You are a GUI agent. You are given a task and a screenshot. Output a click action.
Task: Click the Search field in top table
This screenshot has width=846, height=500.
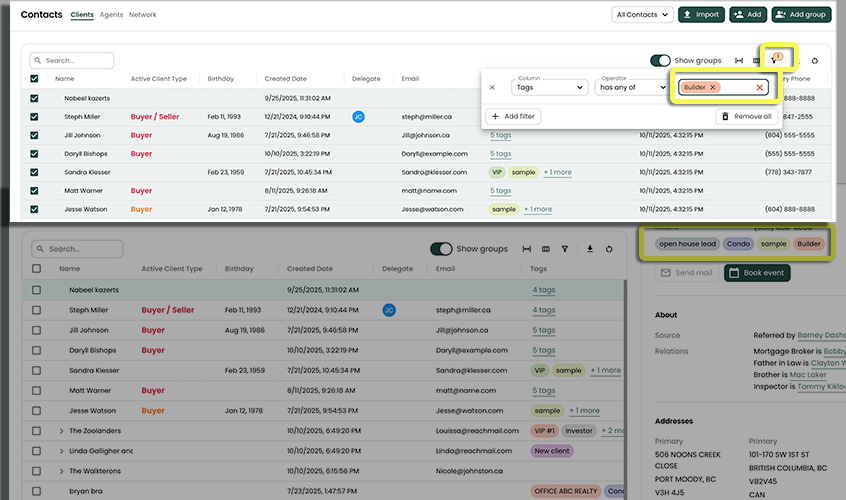pyautogui.click(x=72, y=61)
